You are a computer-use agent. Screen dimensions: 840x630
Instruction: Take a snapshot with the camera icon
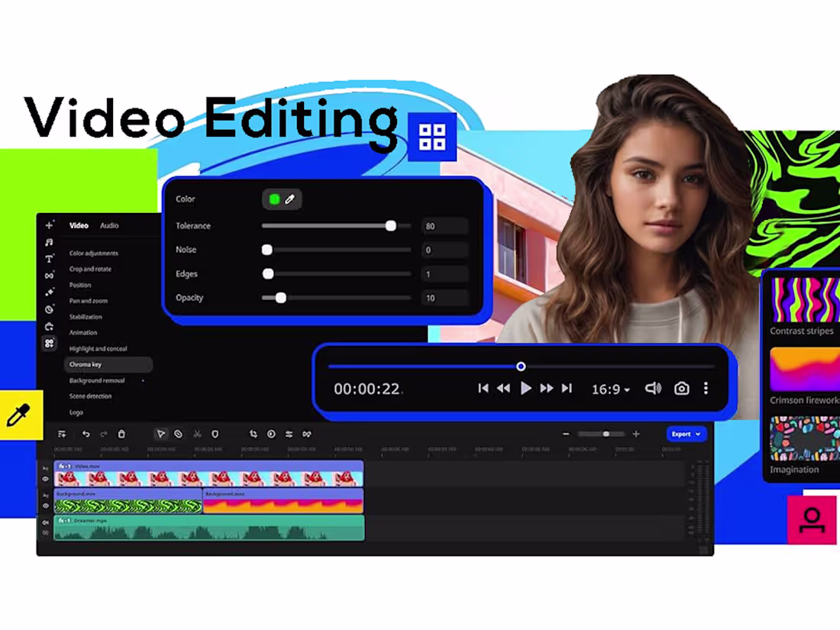coord(681,389)
